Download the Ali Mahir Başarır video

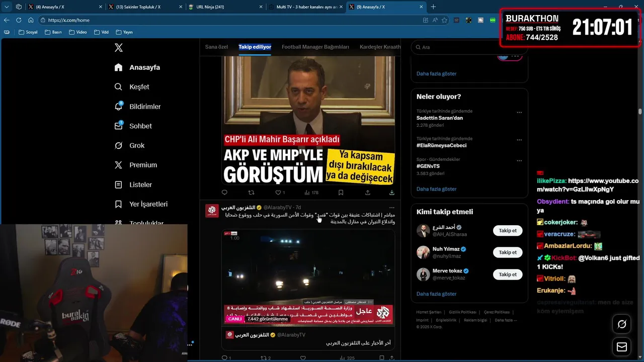click(391, 193)
